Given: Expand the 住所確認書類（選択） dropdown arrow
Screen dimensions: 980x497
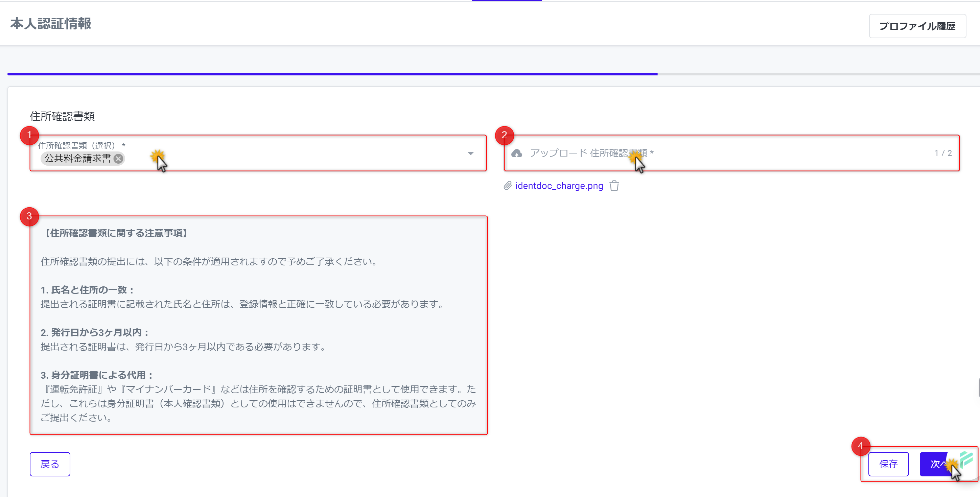Looking at the screenshot, I should click(471, 153).
